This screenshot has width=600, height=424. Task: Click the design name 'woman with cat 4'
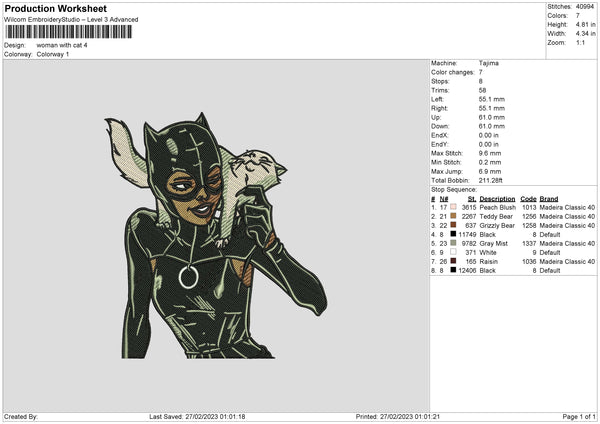(x=62, y=45)
